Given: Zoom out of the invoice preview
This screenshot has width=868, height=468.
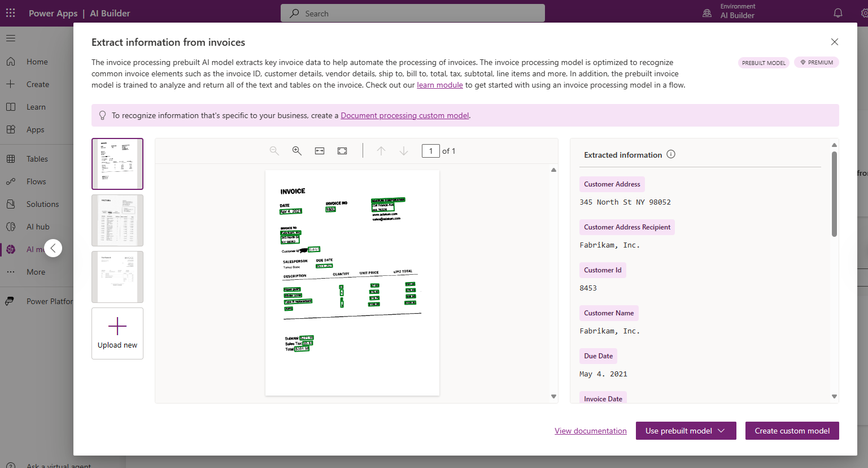Looking at the screenshot, I should click(274, 151).
